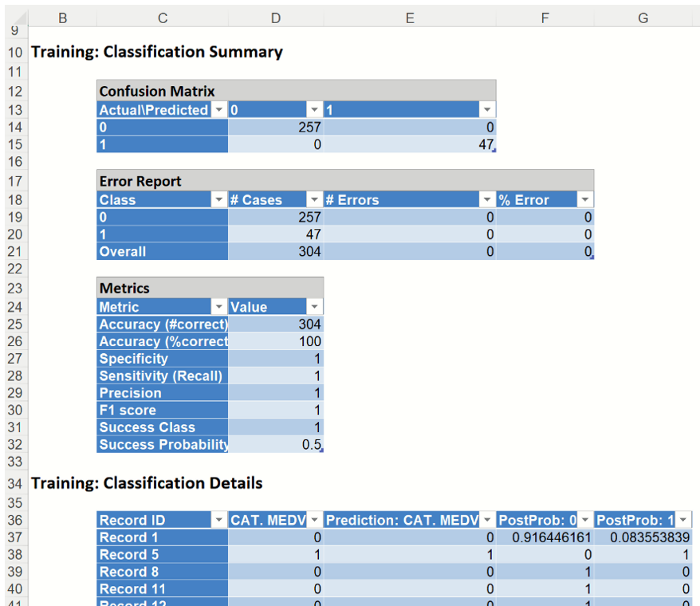This screenshot has height=606, width=700.
Task: Open the Actual\Predicted filter dropdown
Action: point(218,110)
